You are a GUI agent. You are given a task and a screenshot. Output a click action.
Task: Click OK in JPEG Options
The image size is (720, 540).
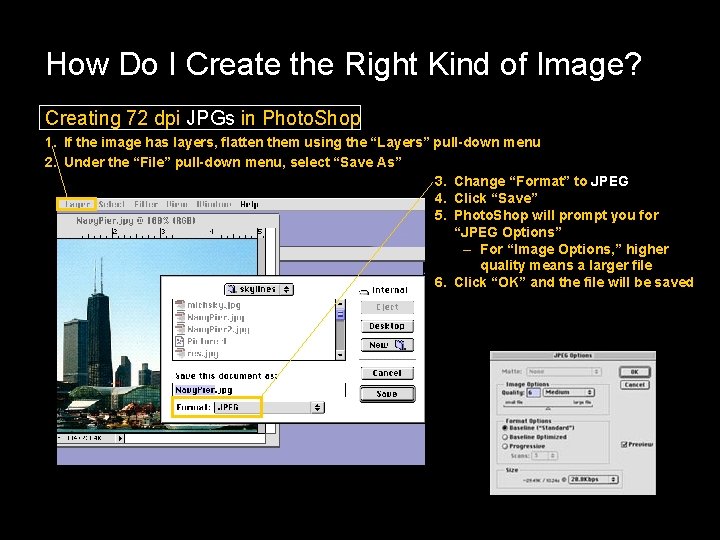pyautogui.click(x=635, y=372)
